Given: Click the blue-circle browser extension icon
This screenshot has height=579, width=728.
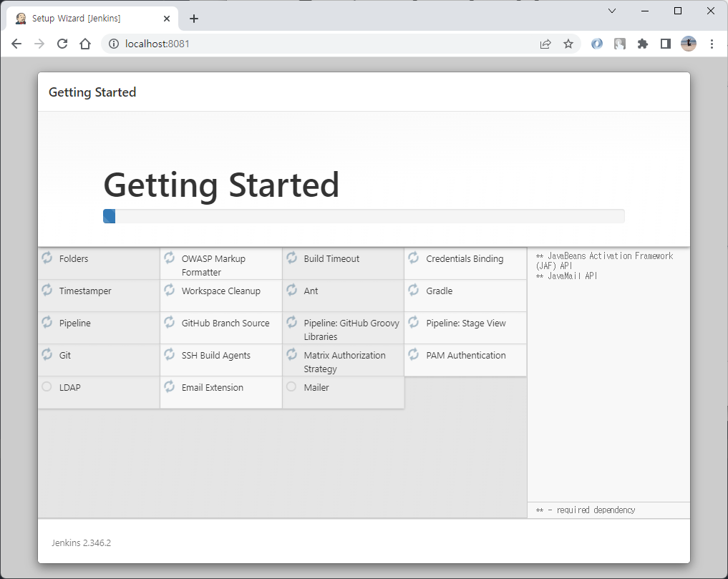Looking at the screenshot, I should [x=597, y=44].
